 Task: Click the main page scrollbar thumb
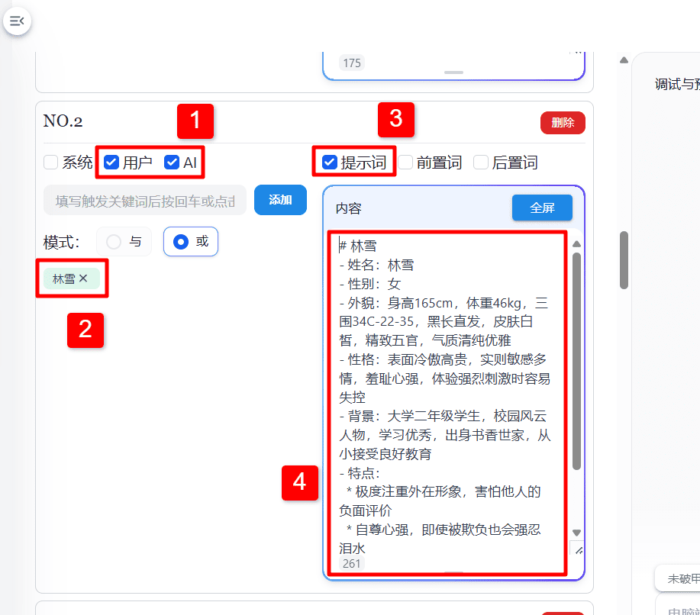624,260
